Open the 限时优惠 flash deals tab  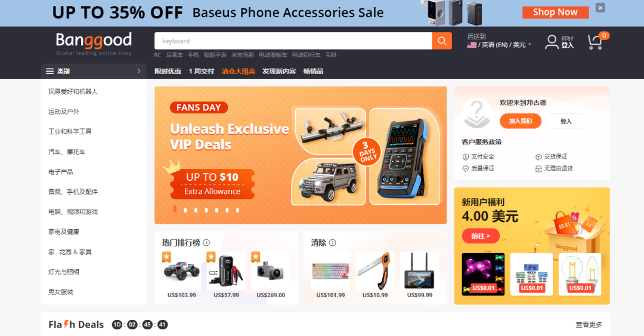(168, 71)
